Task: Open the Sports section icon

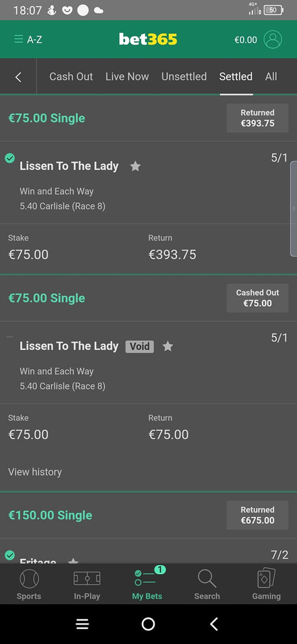Action: pyautogui.click(x=29, y=579)
